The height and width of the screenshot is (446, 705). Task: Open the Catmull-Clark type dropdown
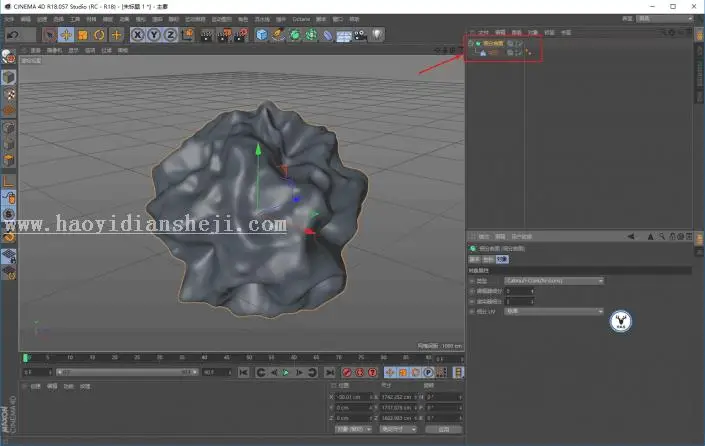554,281
